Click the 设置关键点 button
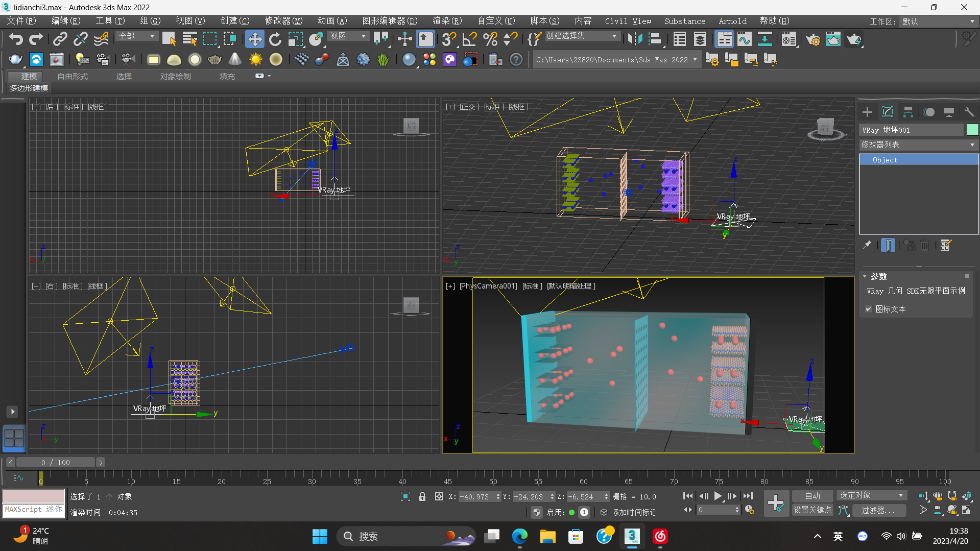 pos(812,510)
